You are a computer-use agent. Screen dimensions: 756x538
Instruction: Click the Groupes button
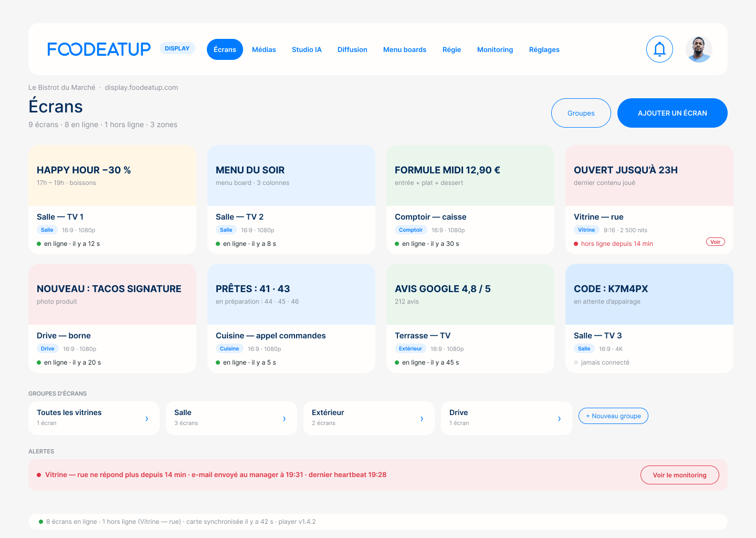coord(581,113)
